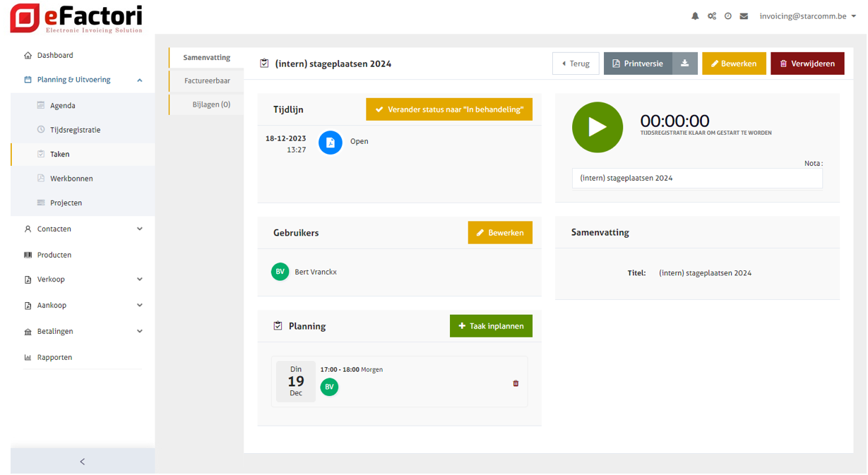The height and width of the screenshot is (475, 868).
Task: Open the envelope messages icon
Action: coord(744,16)
